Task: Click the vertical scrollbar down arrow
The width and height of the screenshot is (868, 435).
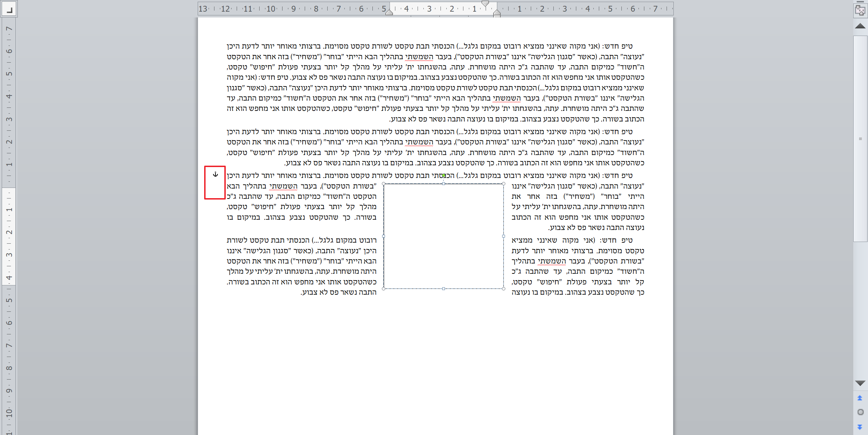Action: (860, 383)
